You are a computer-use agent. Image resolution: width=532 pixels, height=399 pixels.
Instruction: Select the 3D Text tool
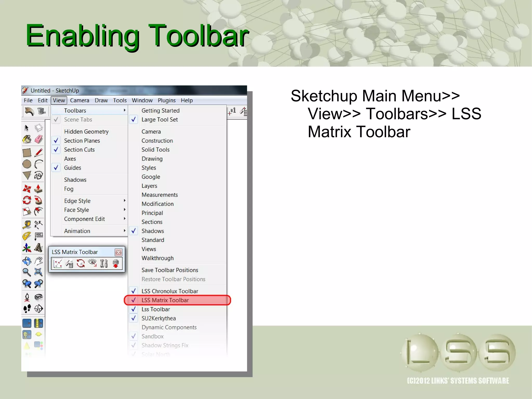coord(38,248)
